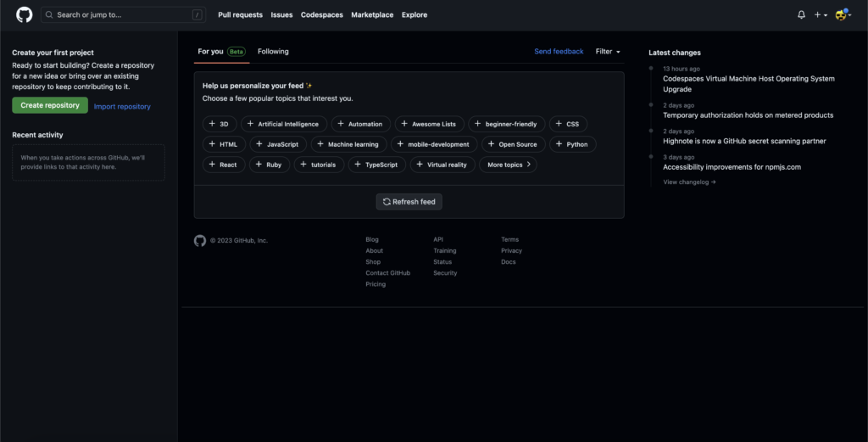Open Highnote secret scanning partner entry
Viewport: 868px width, 442px height.
(744, 141)
